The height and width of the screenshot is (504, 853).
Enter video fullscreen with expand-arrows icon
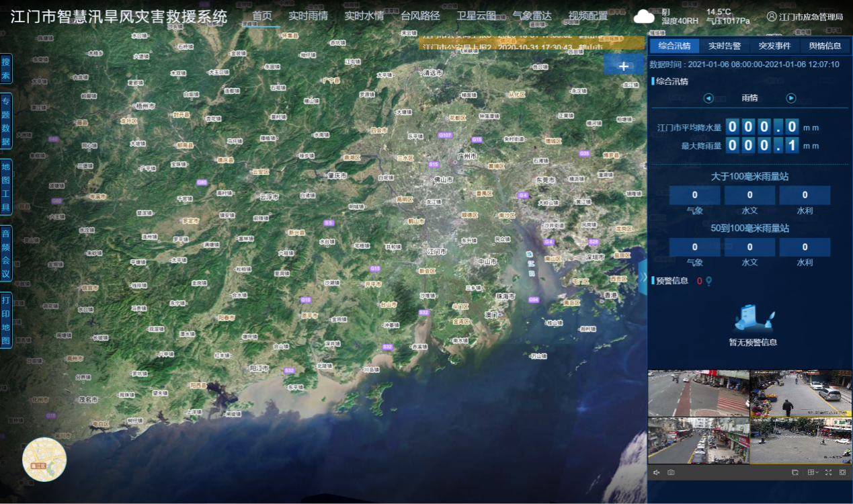coord(828,472)
